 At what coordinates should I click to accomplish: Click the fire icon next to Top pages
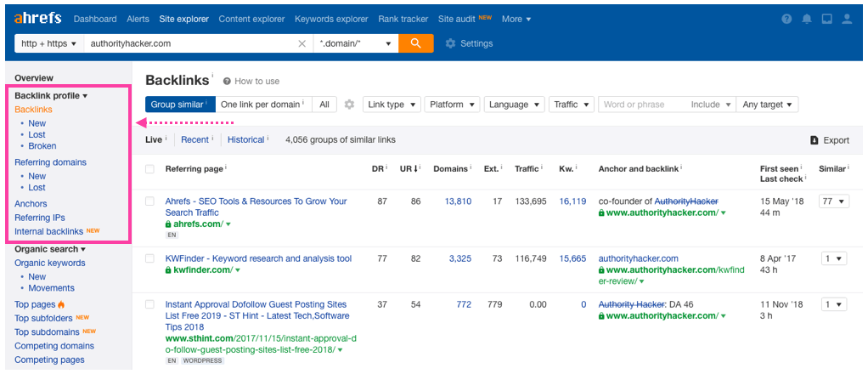61,304
